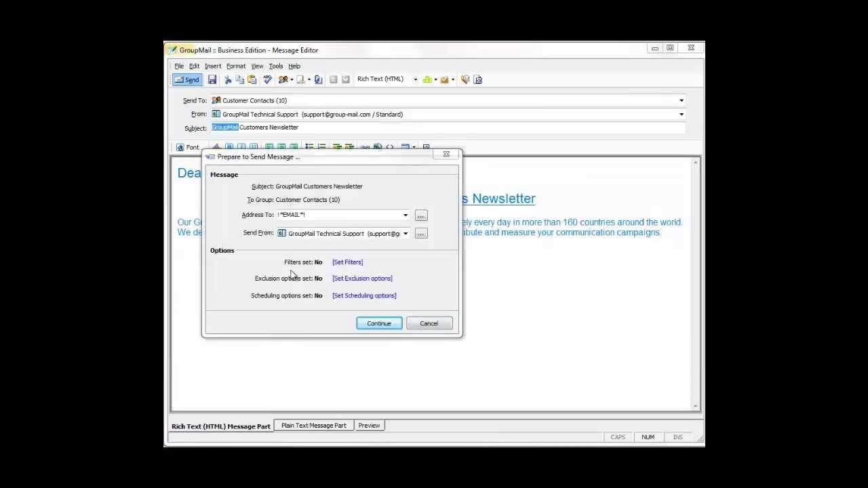The width and height of the screenshot is (868, 488).
Task: Insert HTML source code brackets icon
Action: tap(390, 146)
